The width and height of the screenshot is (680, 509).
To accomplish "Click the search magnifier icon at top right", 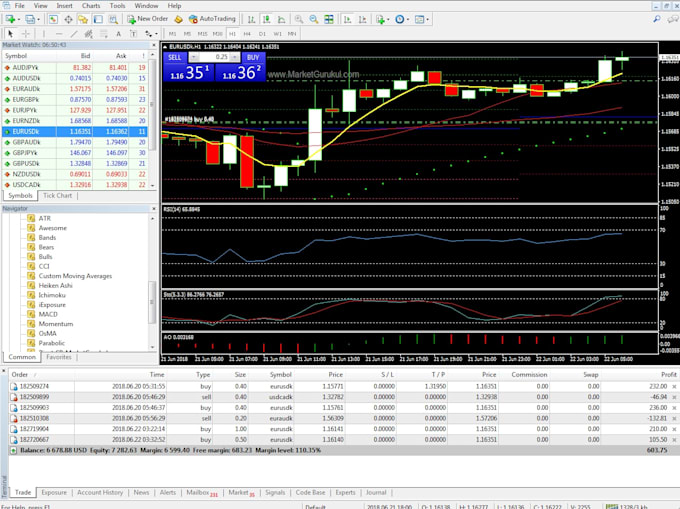I will 655,18.
